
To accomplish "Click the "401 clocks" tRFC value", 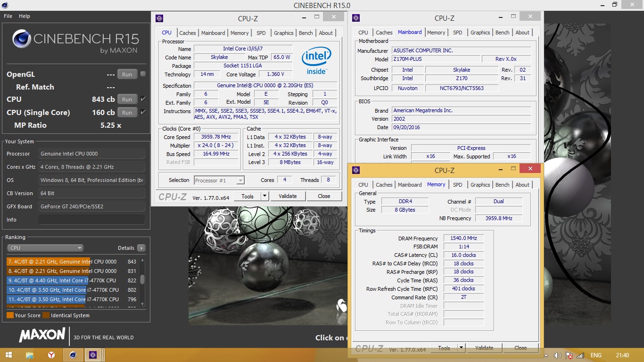I will click(x=464, y=289).
